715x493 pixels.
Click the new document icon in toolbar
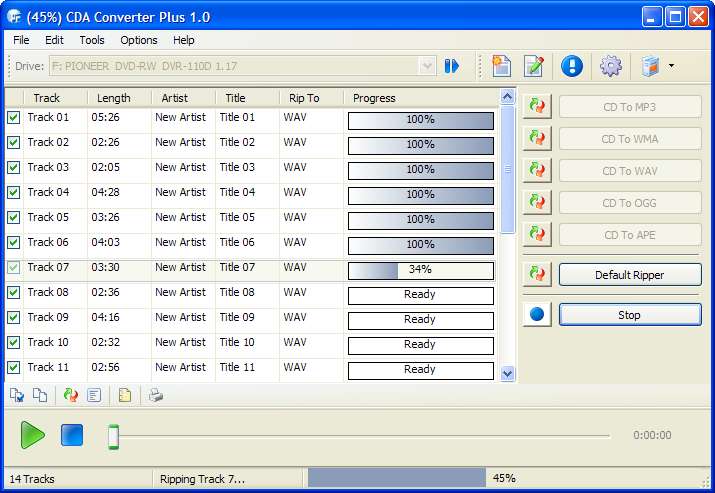pos(501,66)
